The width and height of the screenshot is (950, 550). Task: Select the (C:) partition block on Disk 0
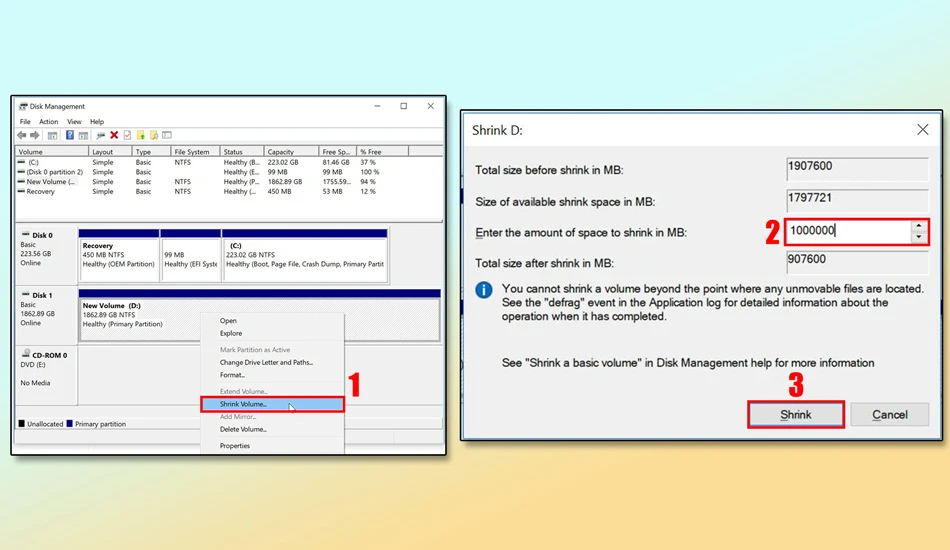coord(305,259)
